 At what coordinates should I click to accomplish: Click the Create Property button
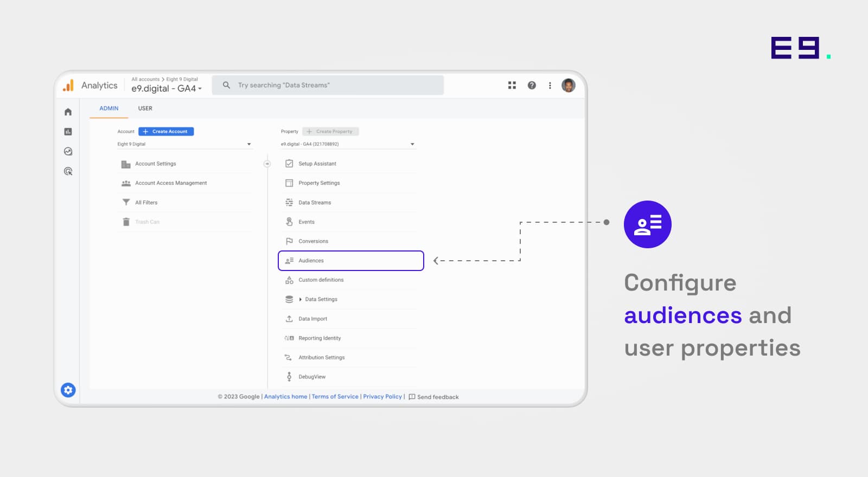pyautogui.click(x=330, y=131)
